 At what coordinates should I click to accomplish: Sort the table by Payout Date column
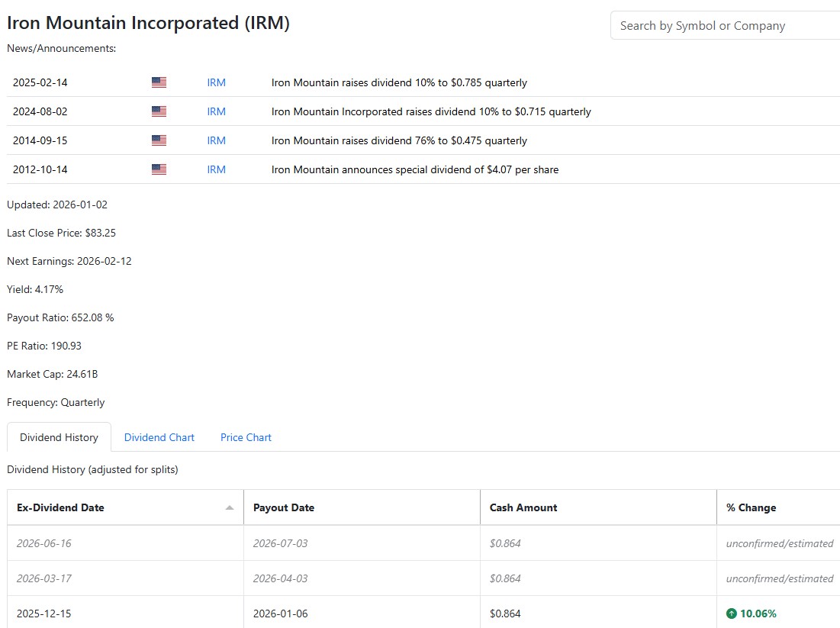tap(284, 507)
